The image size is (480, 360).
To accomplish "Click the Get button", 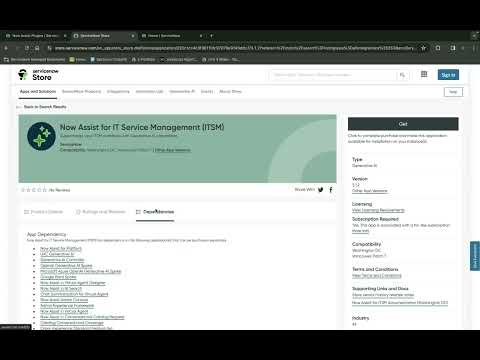I will click(x=403, y=124).
